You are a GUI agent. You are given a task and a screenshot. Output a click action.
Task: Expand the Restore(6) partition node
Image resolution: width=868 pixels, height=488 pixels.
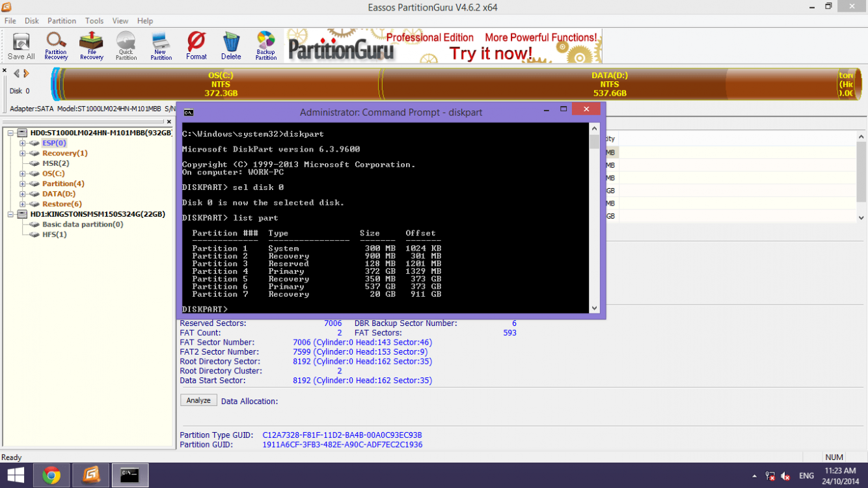pyautogui.click(x=23, y=204)
